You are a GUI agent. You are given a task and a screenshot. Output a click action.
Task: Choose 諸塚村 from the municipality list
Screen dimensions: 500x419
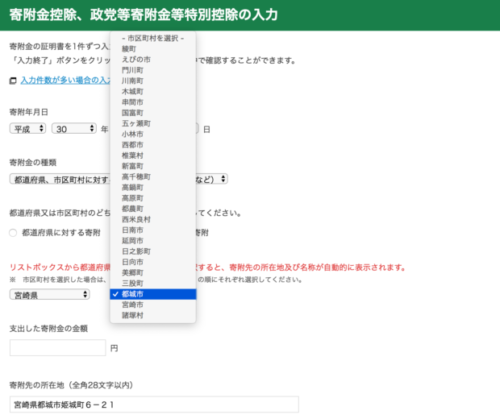[153, 316]
